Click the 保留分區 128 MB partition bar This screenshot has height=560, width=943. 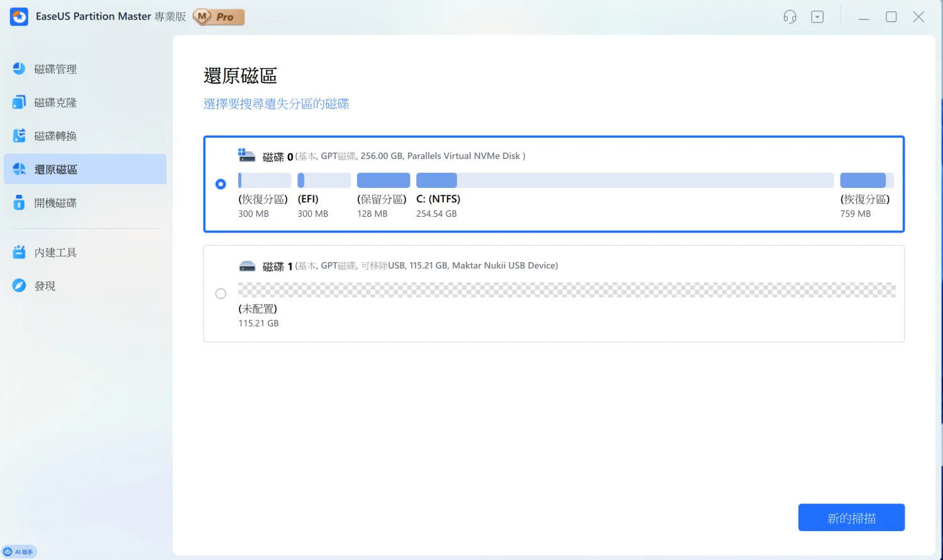click(383, 180)
